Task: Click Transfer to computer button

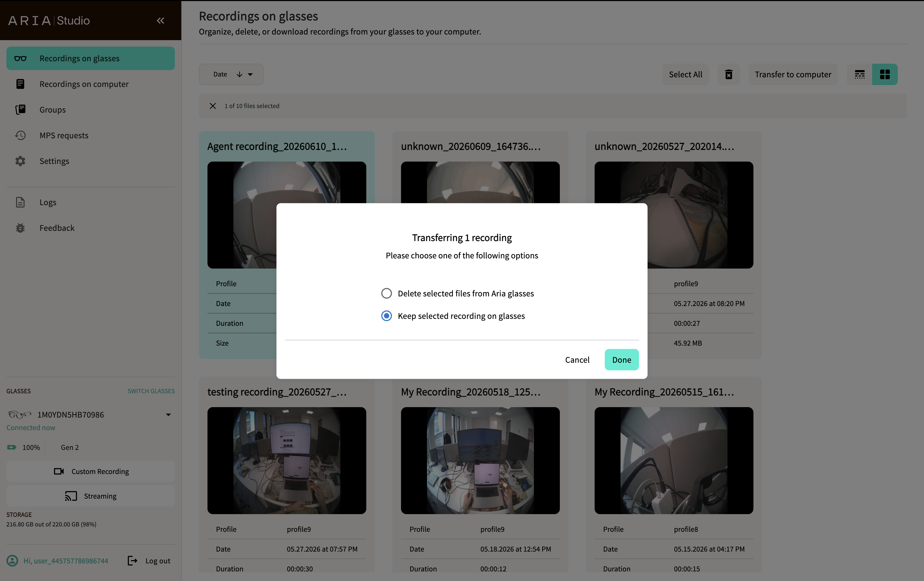Action: (793, 74)
